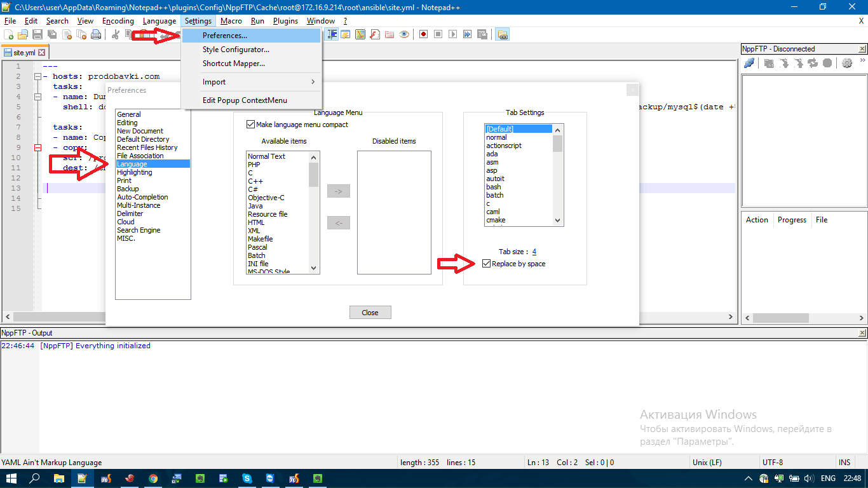This screenshot has height=488, width=868.
Task: Start macro recording with the red dot
Action: coord(424,34)
